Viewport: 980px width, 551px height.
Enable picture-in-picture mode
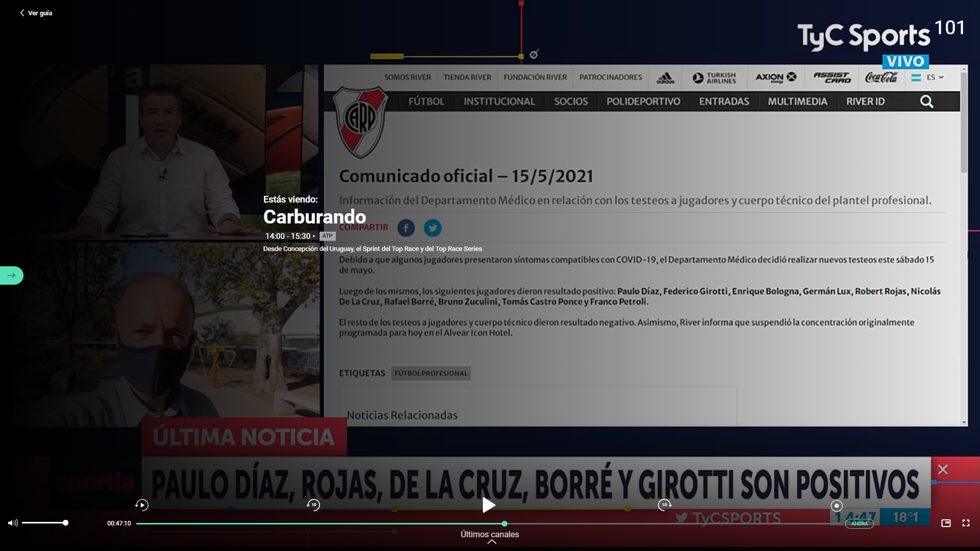[946, 523]
